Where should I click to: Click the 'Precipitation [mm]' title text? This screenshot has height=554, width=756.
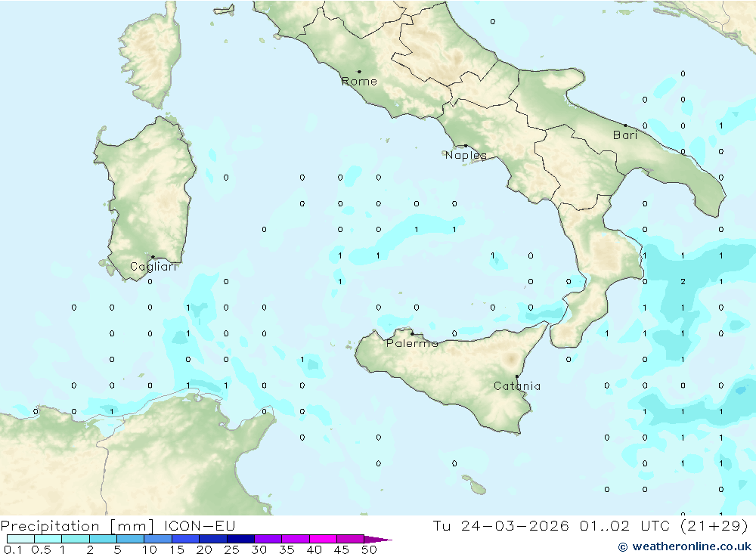(x=77, y=526)
